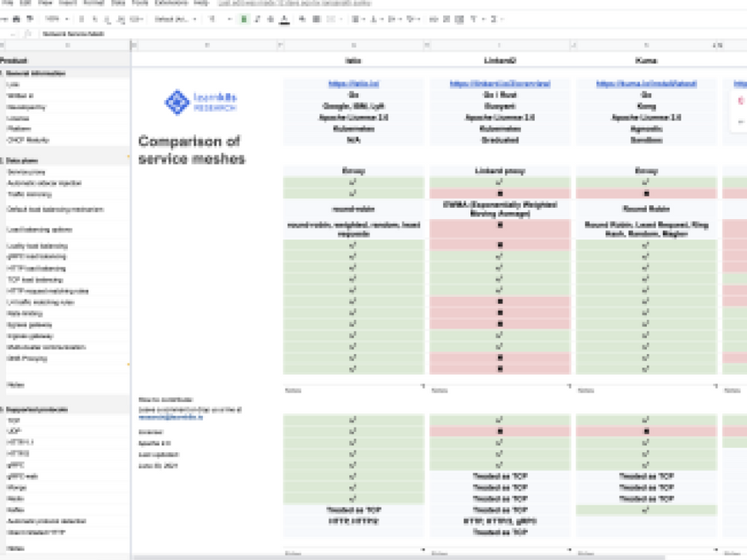The height and width of the screenshot is (560, 747).
Task: Open the text wrapping dropdown
Action: (394, 19)
